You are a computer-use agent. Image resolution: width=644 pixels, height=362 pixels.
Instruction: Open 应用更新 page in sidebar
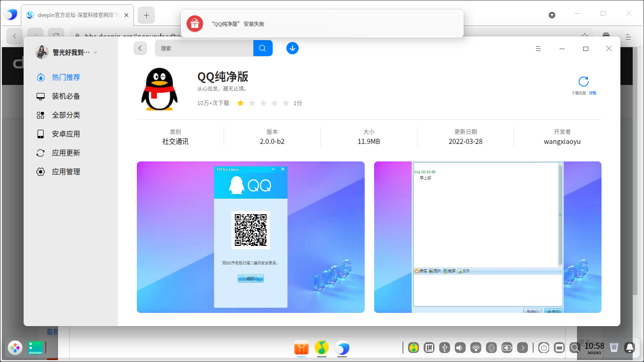tap(66, 153)
